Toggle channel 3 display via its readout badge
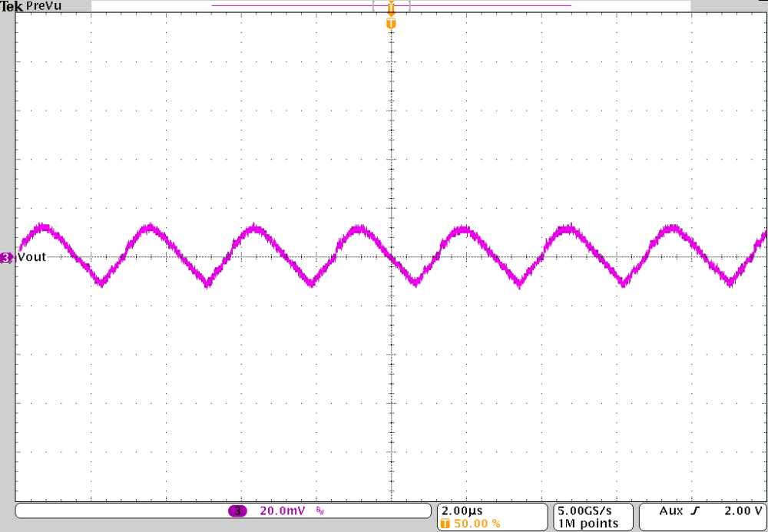The height and width of the screenshot is (532, 768). coord(238,511)
